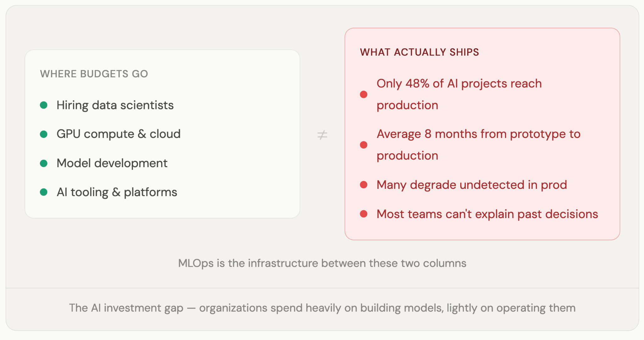Select Many degrade undetected in prod text
Image resolution: width=644 pixels, height=340 pixels.
point(472,185)
